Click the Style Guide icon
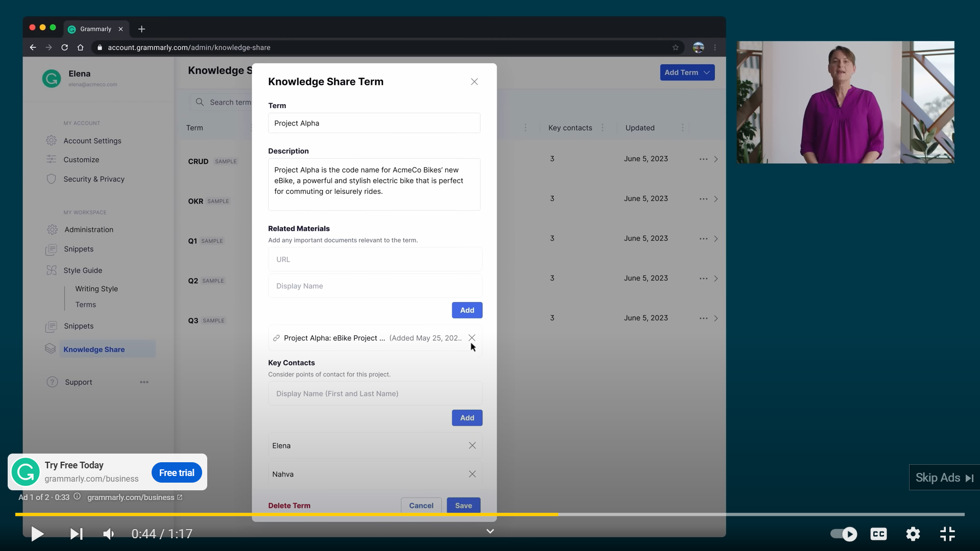This screenshot has height=551, width=980. coord(52,270)
